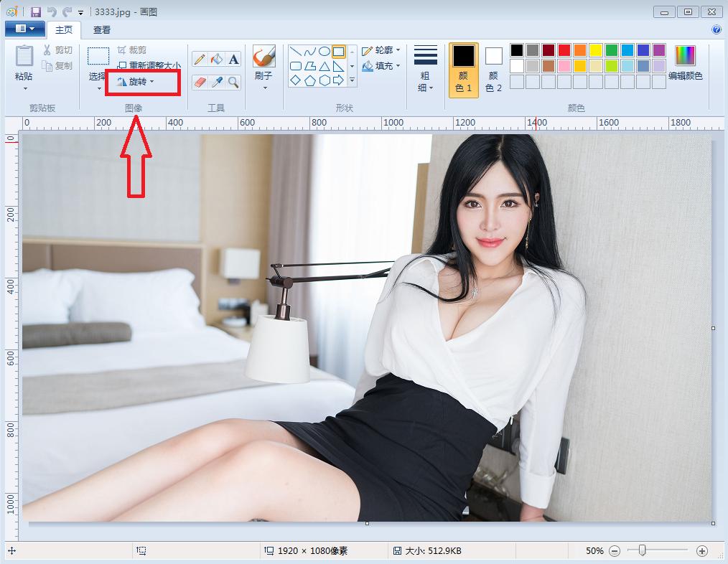Viewport: 728px width, 564px height.
Task: Open the 旋转 rotate dropdown
Action: 141,81
